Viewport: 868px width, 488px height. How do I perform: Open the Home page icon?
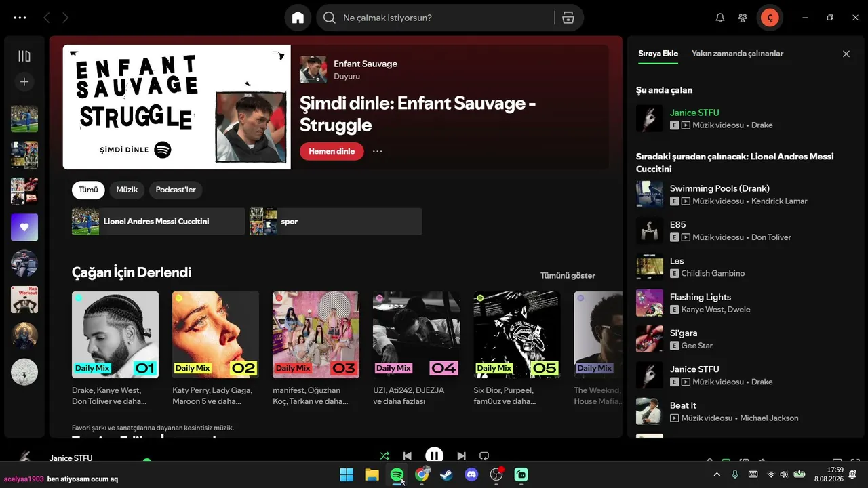pos(298,18)
